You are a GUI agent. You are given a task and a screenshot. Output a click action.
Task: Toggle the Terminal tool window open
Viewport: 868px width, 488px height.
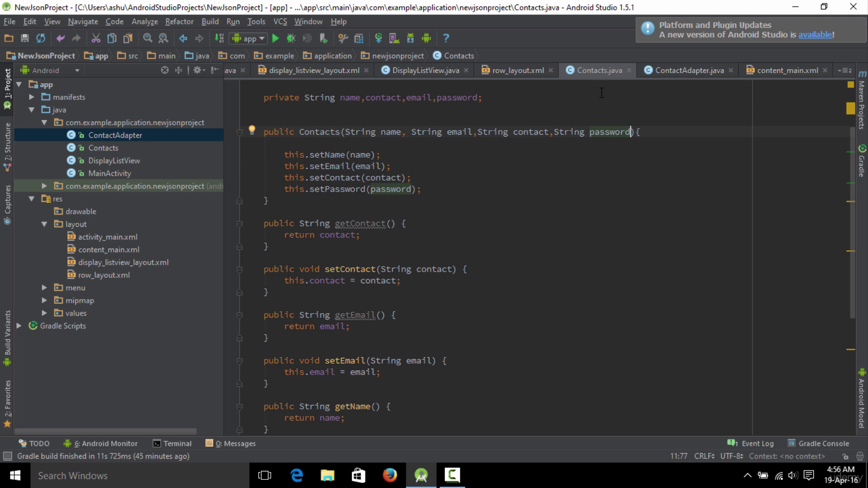(177, 443)
